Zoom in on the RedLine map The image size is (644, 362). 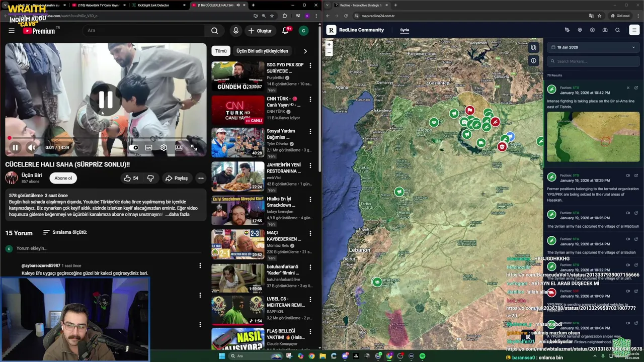tap(329, 45)
